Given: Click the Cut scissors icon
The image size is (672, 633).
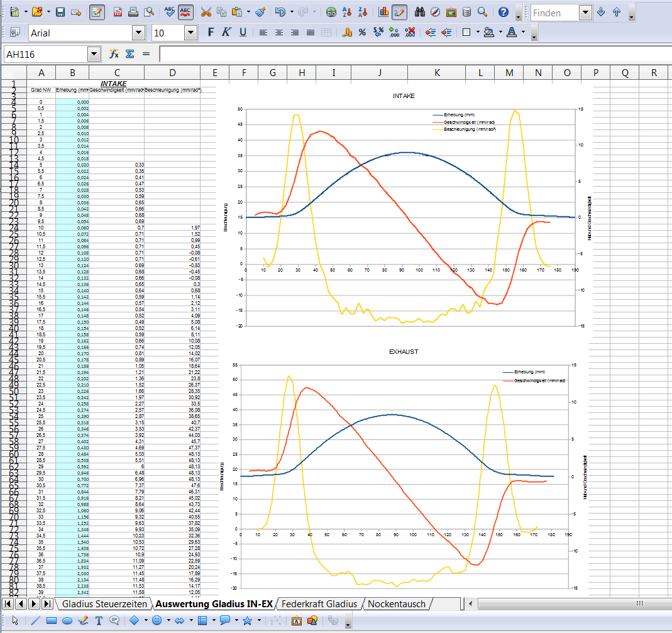Looking at the screenshot, I should click(206, 12).
